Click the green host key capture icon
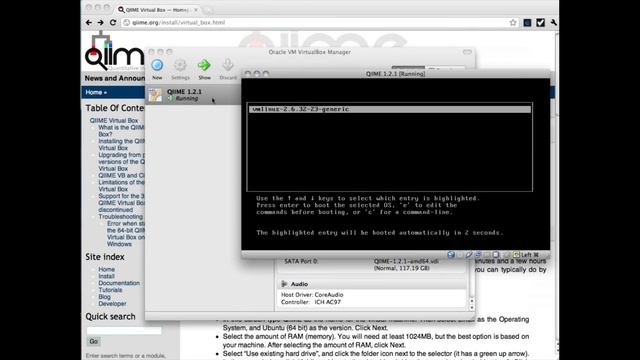The image size is (640, 360). click(x=516, y=255)
